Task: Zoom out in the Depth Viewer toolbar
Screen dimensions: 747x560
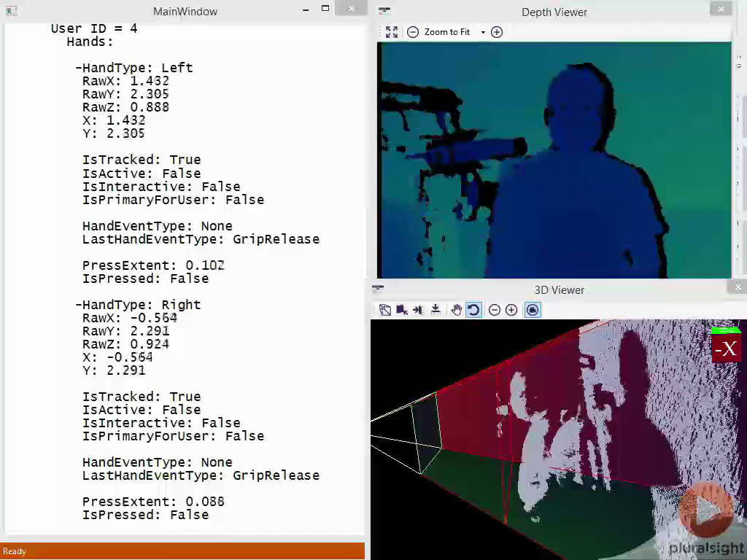Action: [413, 32]
